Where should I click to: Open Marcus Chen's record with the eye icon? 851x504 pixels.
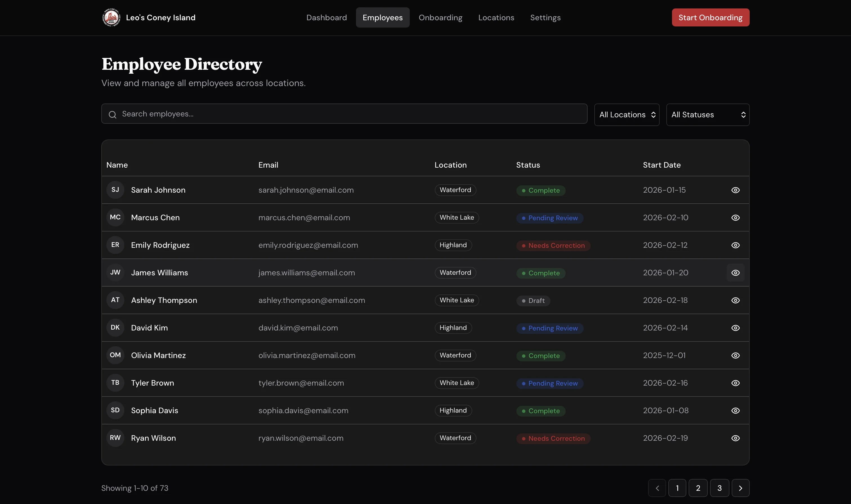tap(736, 217)
